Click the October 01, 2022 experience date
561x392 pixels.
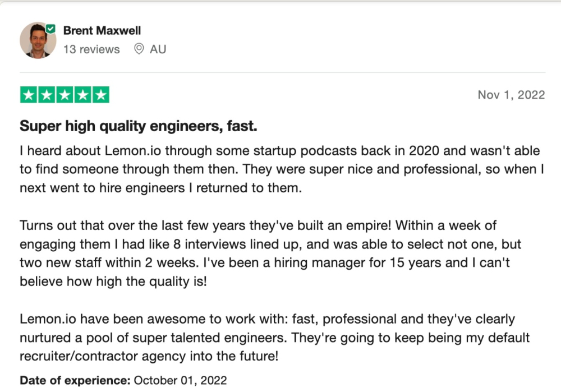[x=180, y=380]
